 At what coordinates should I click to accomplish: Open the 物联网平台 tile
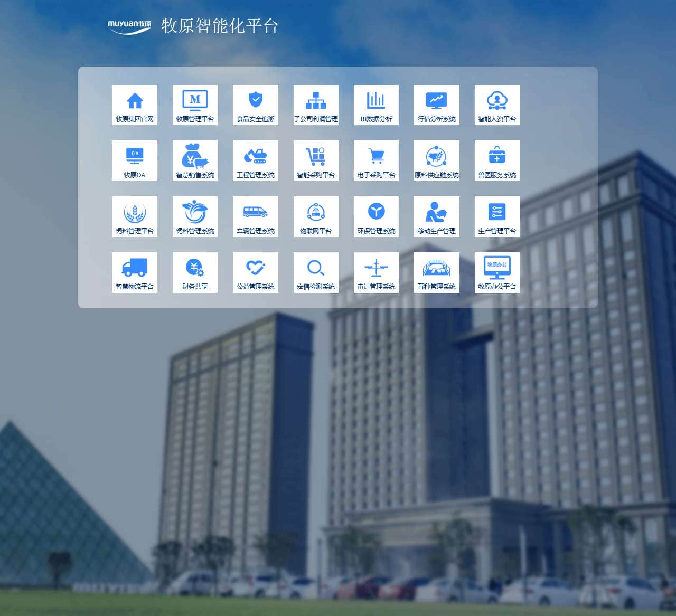click(316, 216)
